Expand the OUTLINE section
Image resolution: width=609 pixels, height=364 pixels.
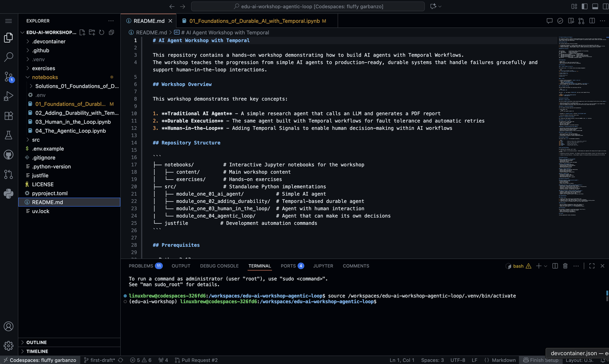pyautogui.click(x=69, y=342)
